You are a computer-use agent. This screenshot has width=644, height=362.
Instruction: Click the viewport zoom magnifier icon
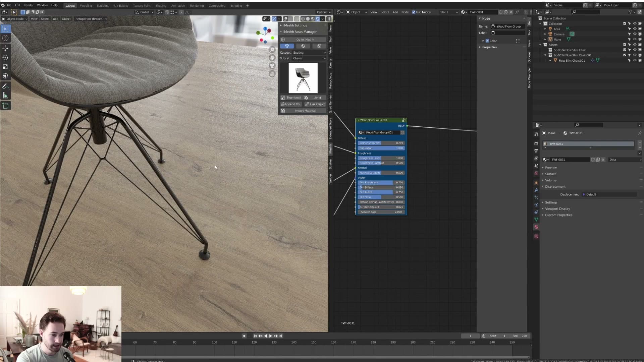(272, 50)
